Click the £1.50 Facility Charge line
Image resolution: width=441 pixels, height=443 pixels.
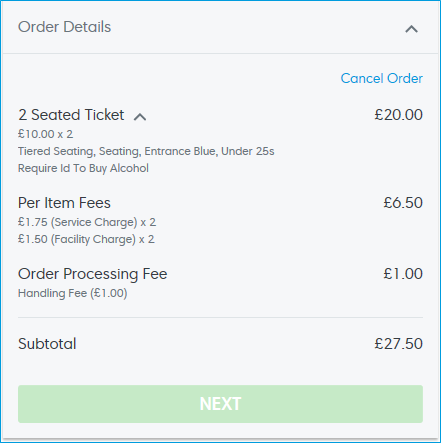86,239
